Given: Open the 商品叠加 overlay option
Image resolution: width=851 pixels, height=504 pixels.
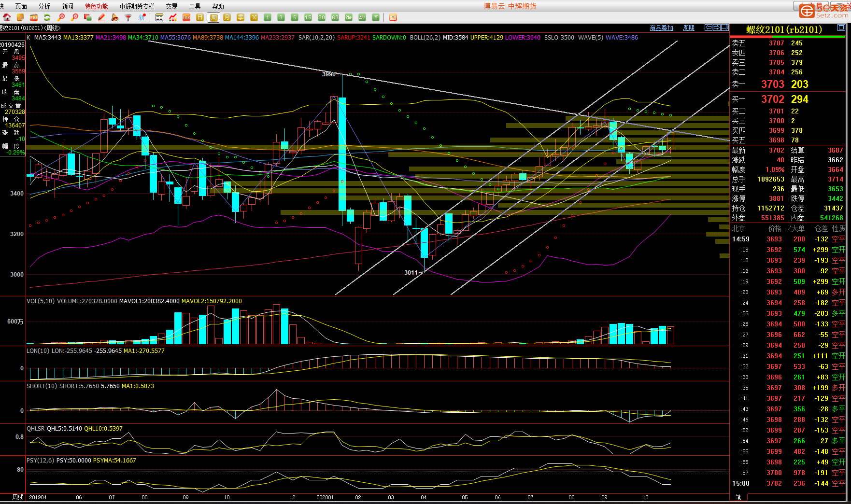Looking at the screenshot, I should 661,28.
